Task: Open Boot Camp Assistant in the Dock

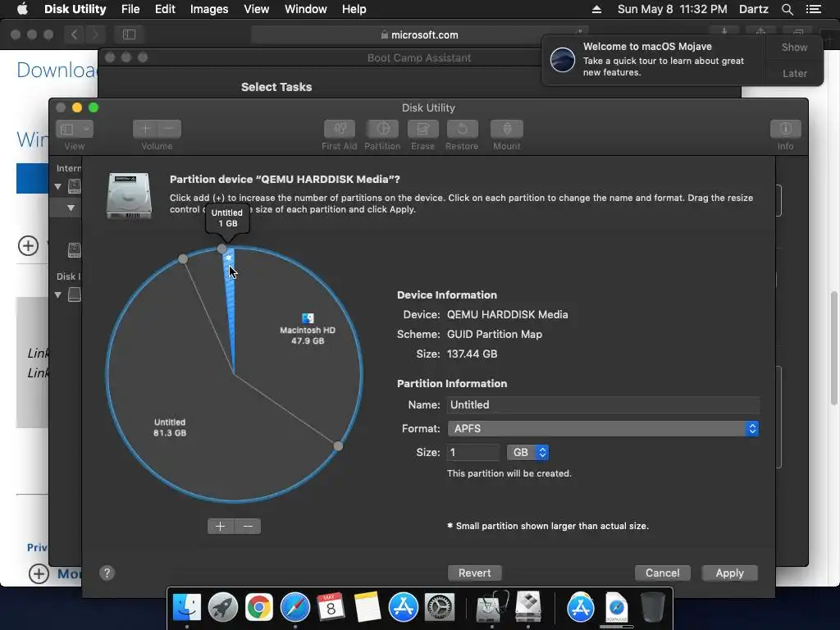Action: pos(528,607)
